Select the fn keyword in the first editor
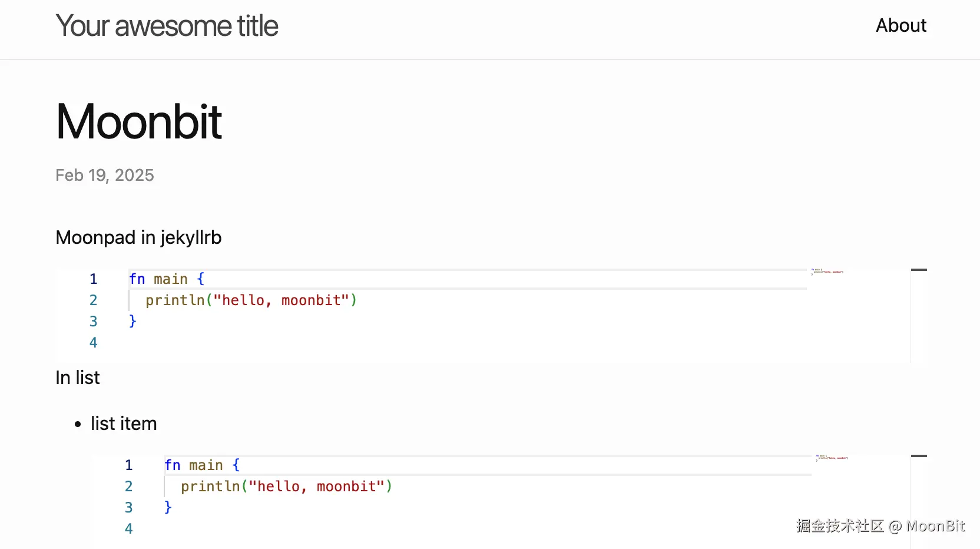The image size is (980, 549). (x=136, y=279)
